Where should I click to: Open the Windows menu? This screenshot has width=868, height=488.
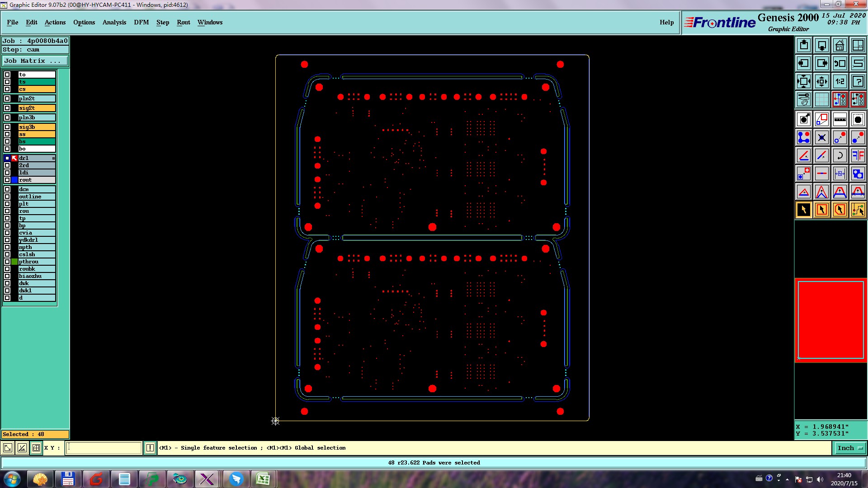click(x=210, y=22)
